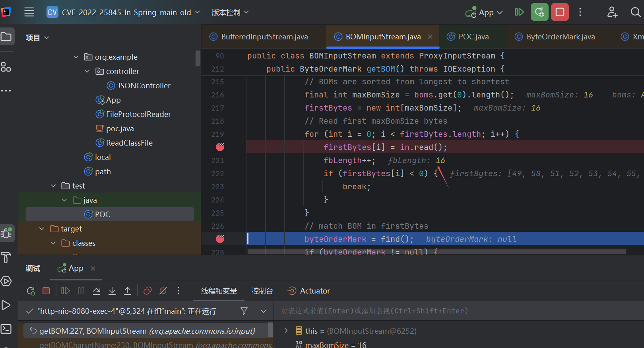Open Search Everywhere magnifier
This screenshot has width=644, height=348.
(636, 12)
